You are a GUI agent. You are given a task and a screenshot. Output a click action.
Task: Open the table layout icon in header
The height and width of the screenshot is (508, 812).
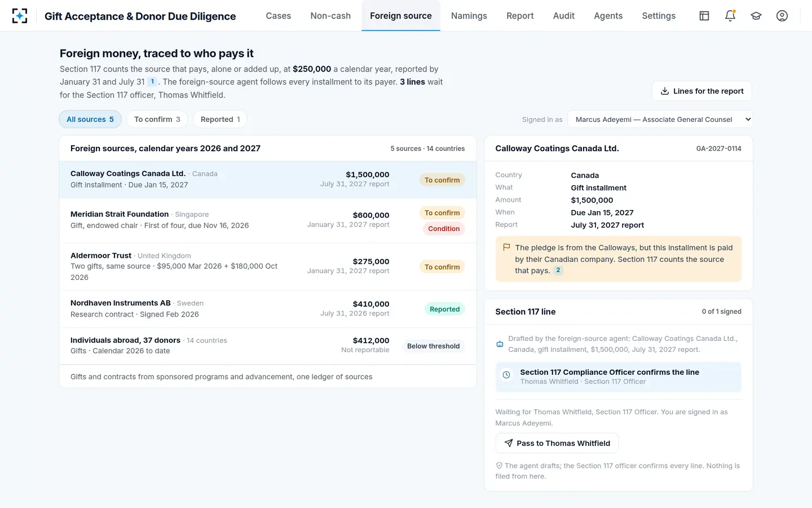704,16
